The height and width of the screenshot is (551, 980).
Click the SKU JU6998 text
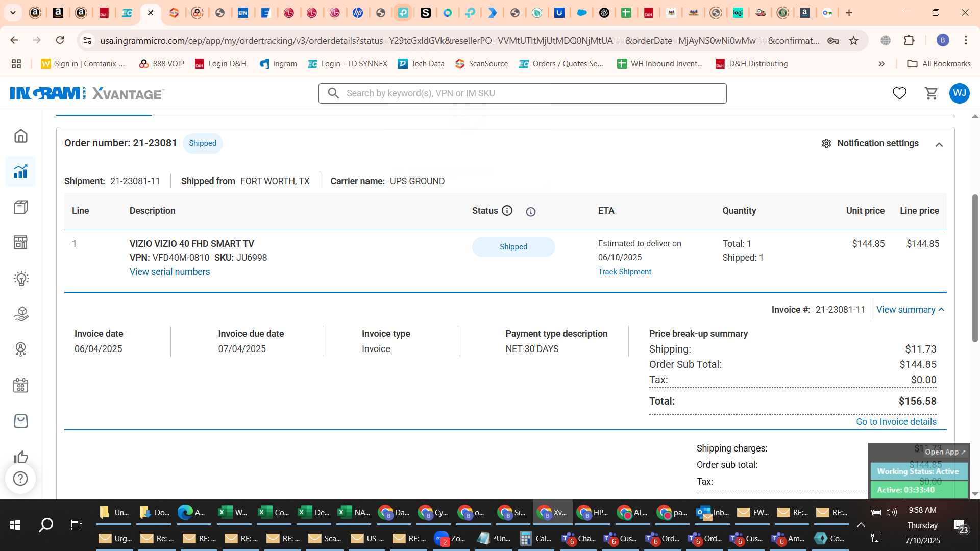pos(240,258)
